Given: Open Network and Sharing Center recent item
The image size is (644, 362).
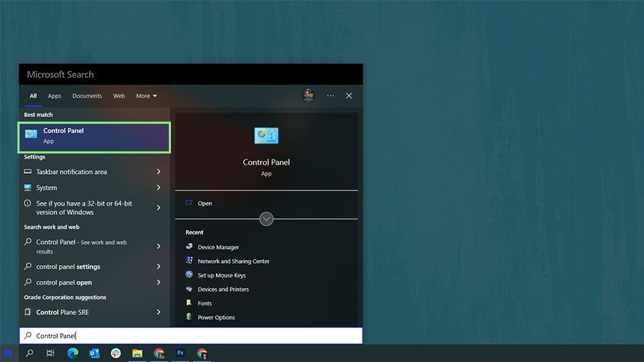Looking at the screenshot, I should (233, 261).
